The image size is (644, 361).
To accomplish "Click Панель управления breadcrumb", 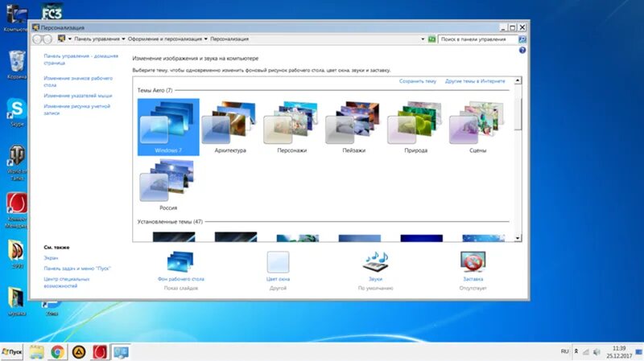I will [97, 39].
